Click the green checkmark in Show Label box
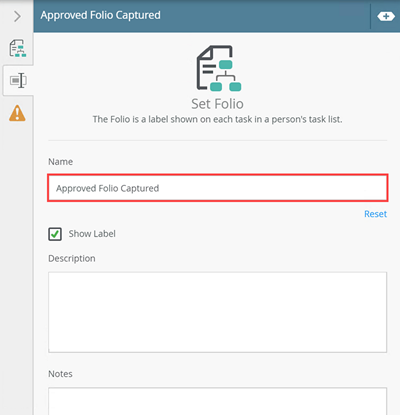The height and width of the screenshot is (415, 400). click(x=55, y=234)
